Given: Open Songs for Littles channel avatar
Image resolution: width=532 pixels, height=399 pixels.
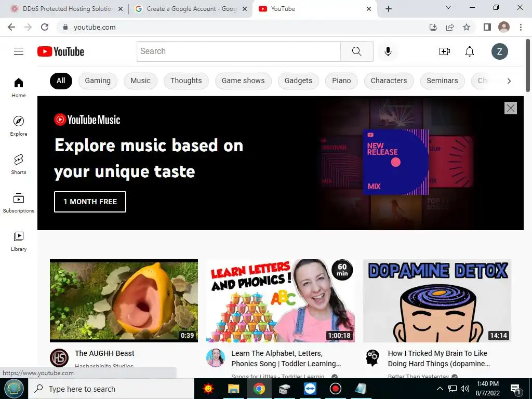Looking at the screenshot, I should (216, 358).
